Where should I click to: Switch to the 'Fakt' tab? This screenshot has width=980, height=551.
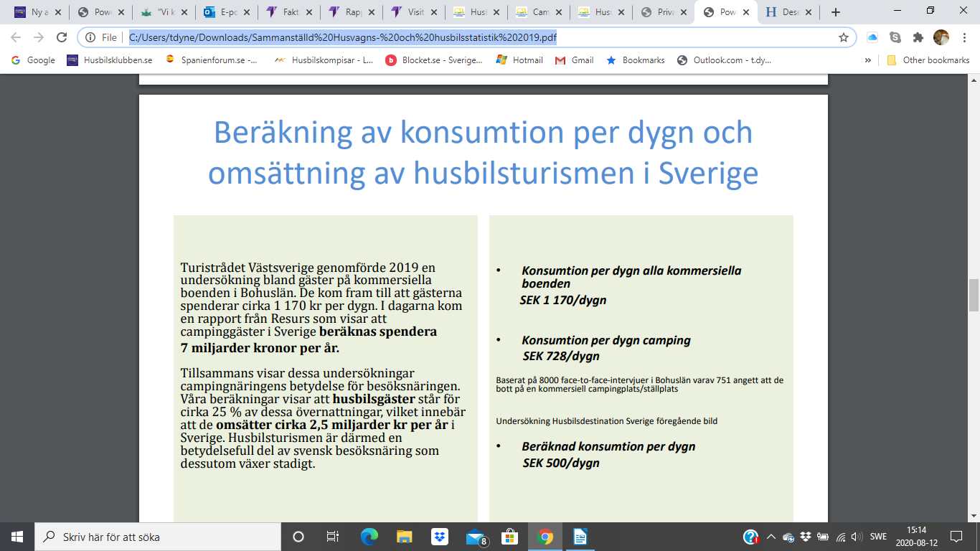coord(288,12)
